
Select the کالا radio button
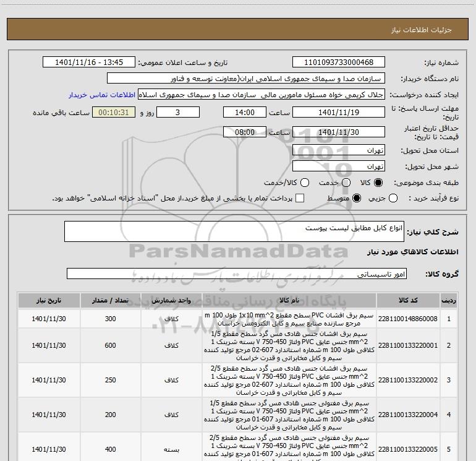point(378,183)
